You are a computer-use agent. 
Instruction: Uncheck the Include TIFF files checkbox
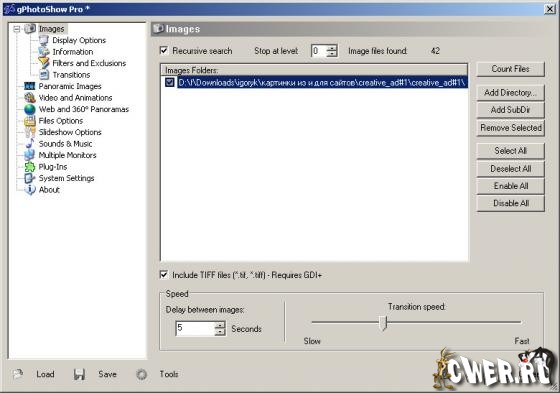click(164, 275)
